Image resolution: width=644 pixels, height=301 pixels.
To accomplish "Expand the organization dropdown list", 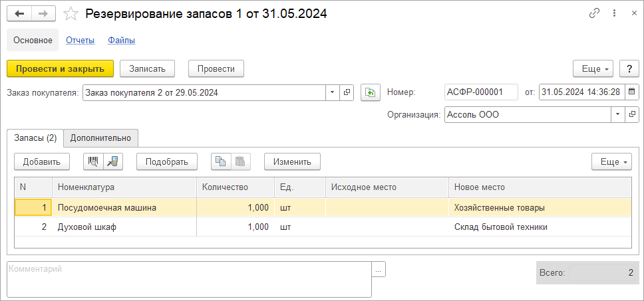I will tap(618, 114).
